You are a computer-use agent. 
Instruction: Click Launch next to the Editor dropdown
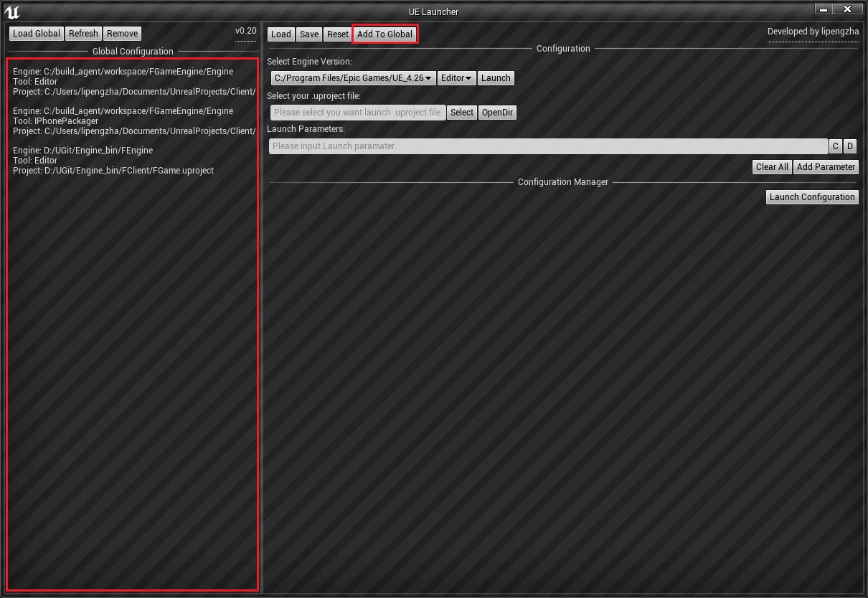[x=496, y=78]
